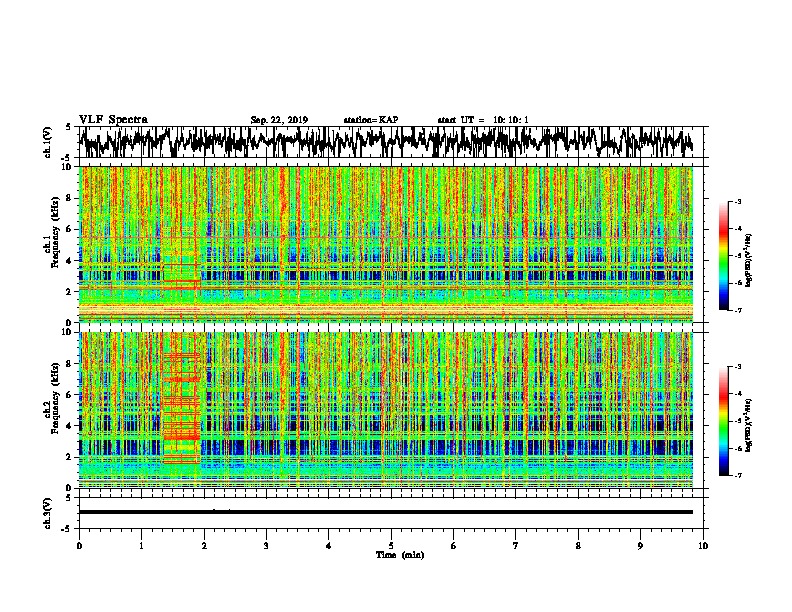Click the time axis tick label "6"
The height and width of the screenshot is (612, 792).
pos(454,546)
